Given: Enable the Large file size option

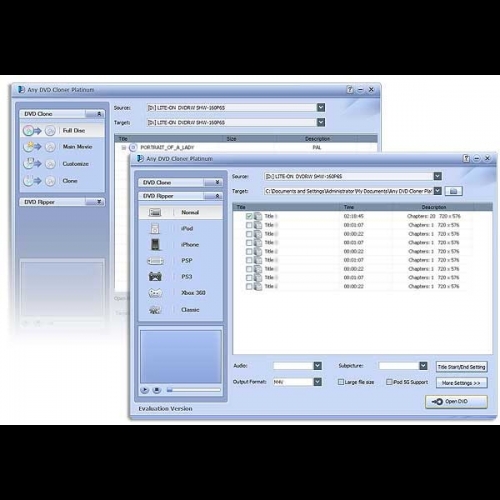Looking at the screenshot, I should pyautogui.click(x=341, y=382).
